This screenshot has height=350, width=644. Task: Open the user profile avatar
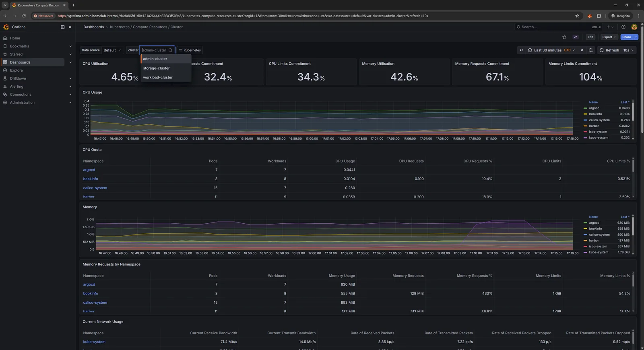[x=634, y=27]
